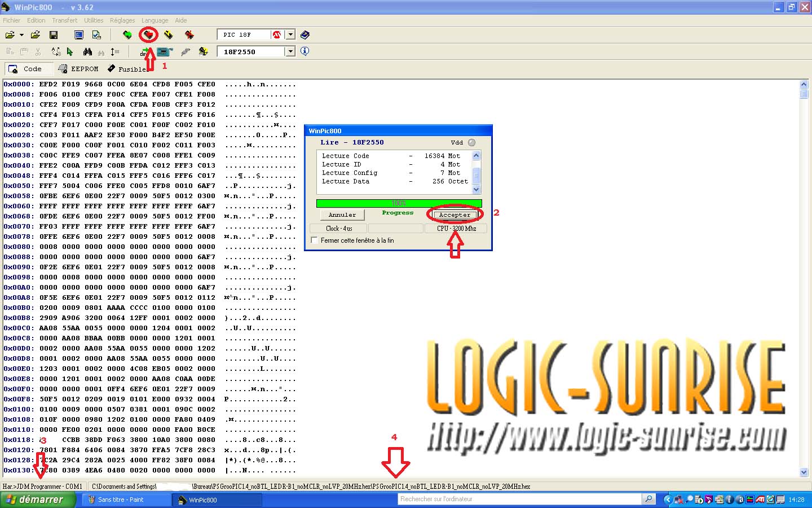Image resolution: width=812 pixels, height=508 pixels.
Task: Click the A-to-B replace icon
Action: coord(56,52)
